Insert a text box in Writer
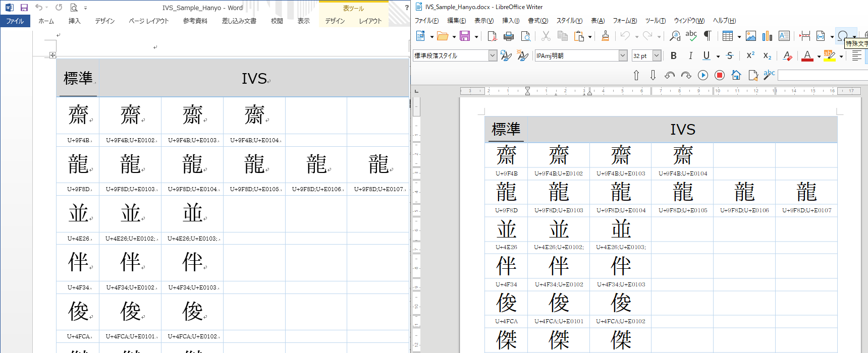 784,36
